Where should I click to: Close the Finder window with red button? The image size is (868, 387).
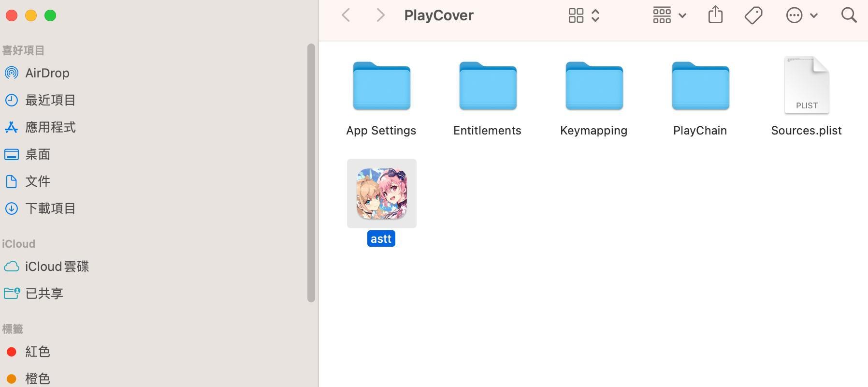12,15
